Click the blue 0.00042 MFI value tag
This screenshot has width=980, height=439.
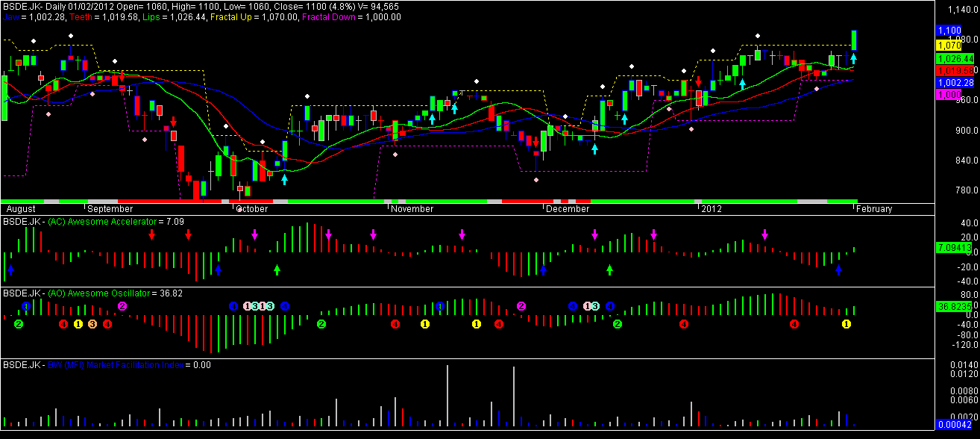click(954, 424)
